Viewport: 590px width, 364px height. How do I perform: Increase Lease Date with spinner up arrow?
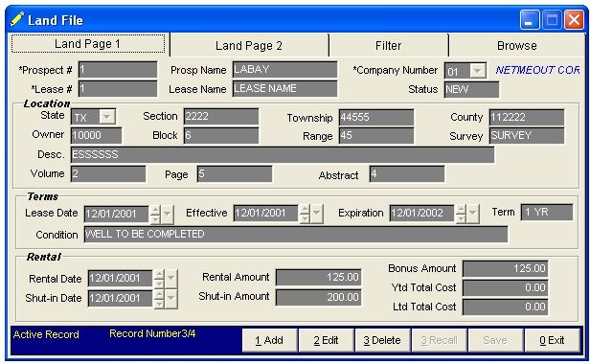[155, 210]
